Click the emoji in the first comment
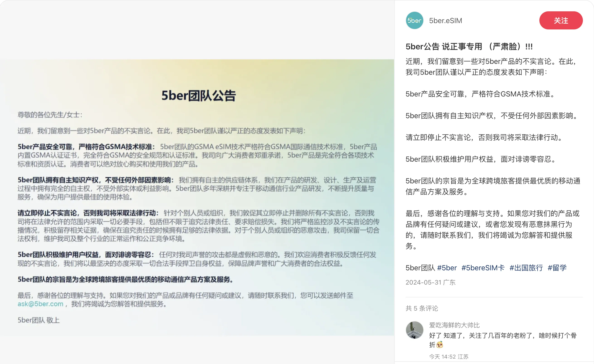The width and height of the screenshot is (594, 364). 439,345
